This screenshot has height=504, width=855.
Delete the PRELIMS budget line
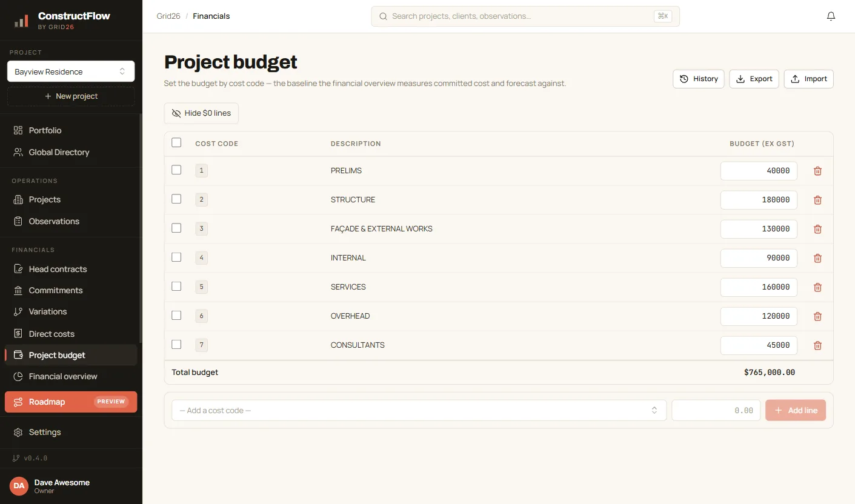pos(817,171)
